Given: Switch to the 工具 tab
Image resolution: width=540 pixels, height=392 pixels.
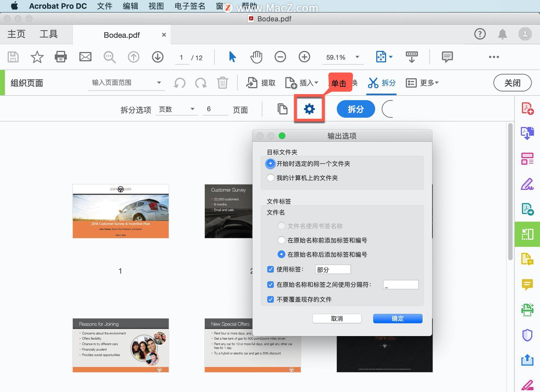Looking at the screenshot, I should pos(49,34).
